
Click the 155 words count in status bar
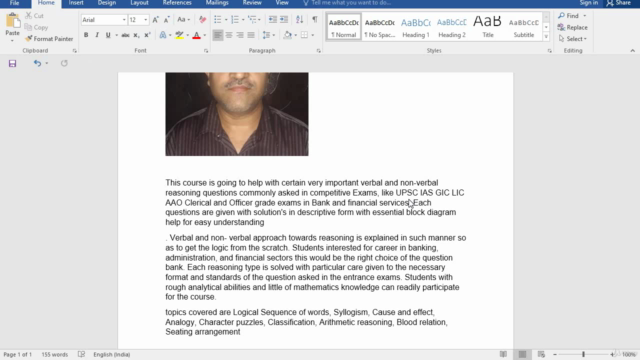55,354
